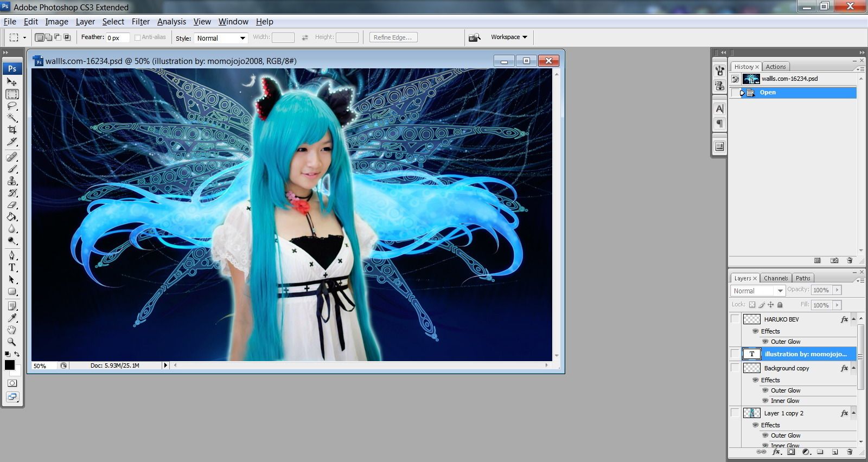Open the Style dropdown in options bar
This screenshot has width=868, height=462.
pos(221,38)
